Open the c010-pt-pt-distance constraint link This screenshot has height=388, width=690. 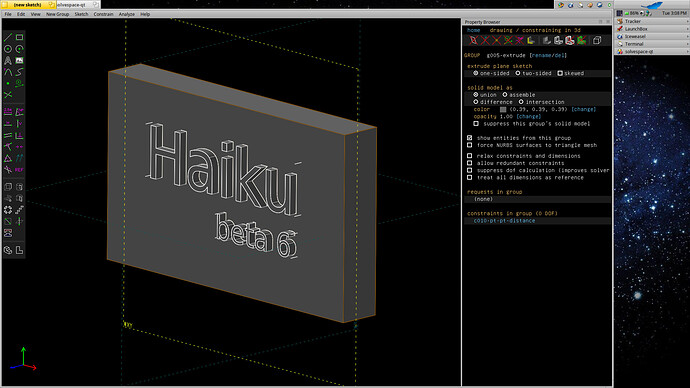(504, 221)
